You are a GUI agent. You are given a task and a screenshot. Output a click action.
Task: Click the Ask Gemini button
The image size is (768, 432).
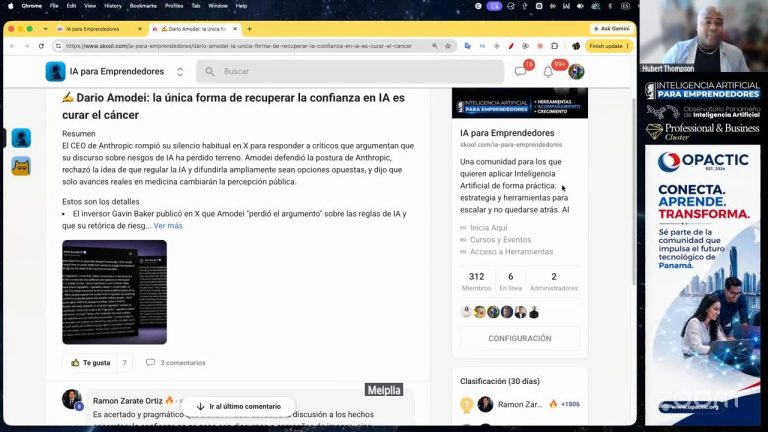pyautogui.click(x=611, y=29)
